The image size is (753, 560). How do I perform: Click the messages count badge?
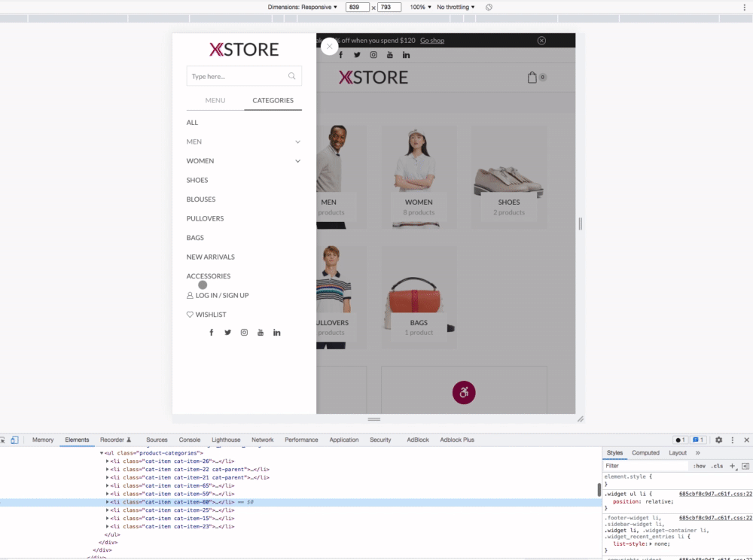point(698,440)
